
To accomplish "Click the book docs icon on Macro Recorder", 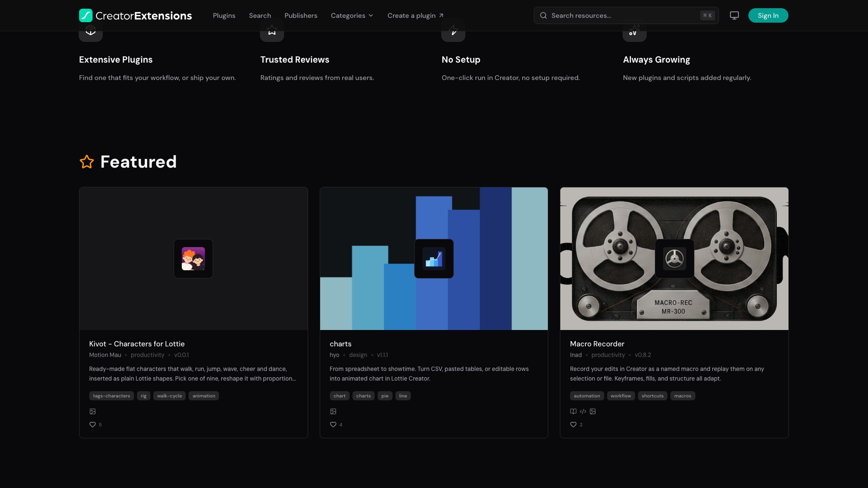I will tap(573, 411).
